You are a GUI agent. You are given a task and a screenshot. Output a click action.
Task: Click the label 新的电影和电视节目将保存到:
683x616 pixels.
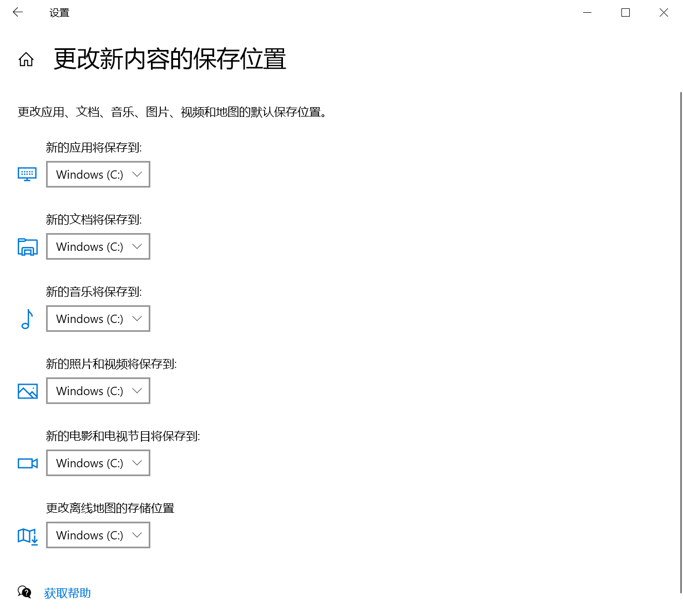pyautogui.click(x=123, y=436)
